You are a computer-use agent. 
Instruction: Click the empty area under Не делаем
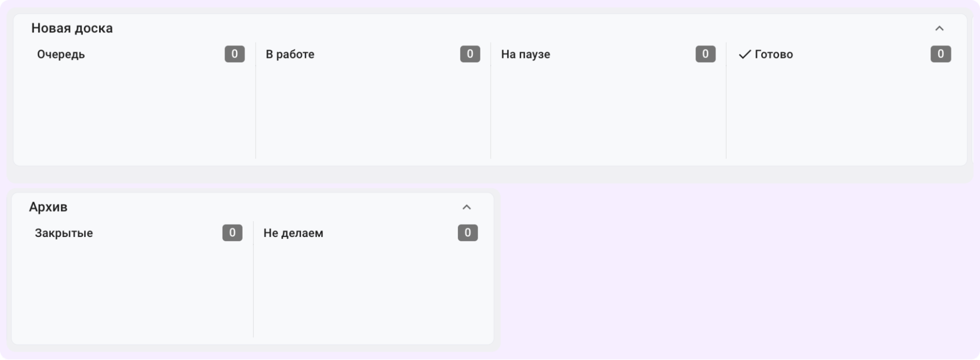pos(373,289)
